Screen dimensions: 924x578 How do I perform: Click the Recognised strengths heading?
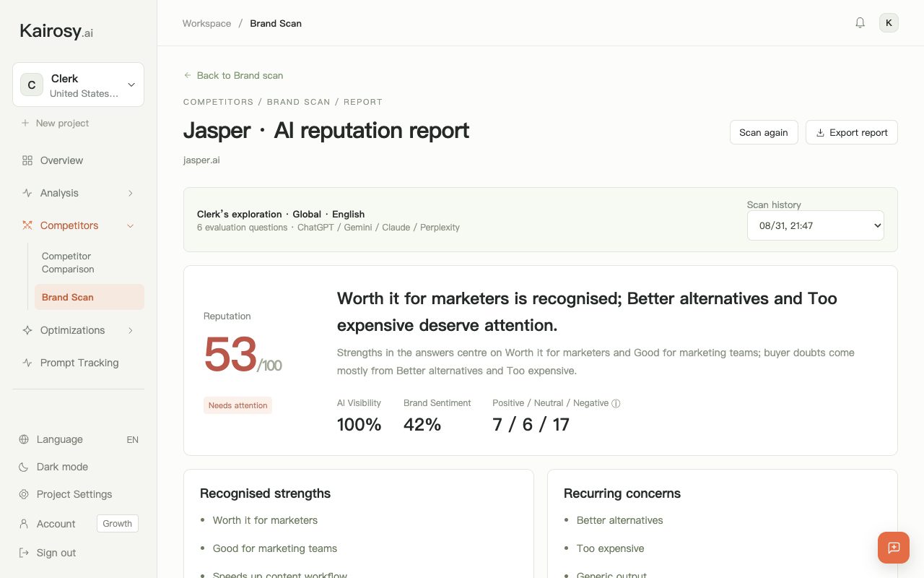click(265, 493)
